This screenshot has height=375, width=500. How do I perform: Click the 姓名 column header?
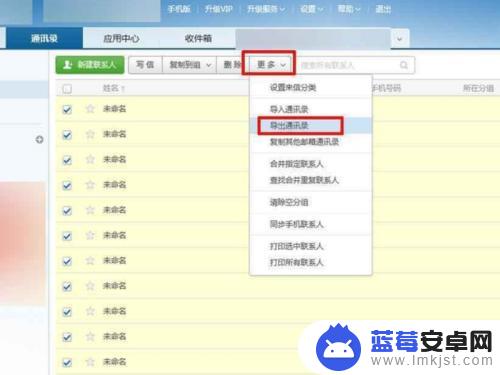(111, 88)
